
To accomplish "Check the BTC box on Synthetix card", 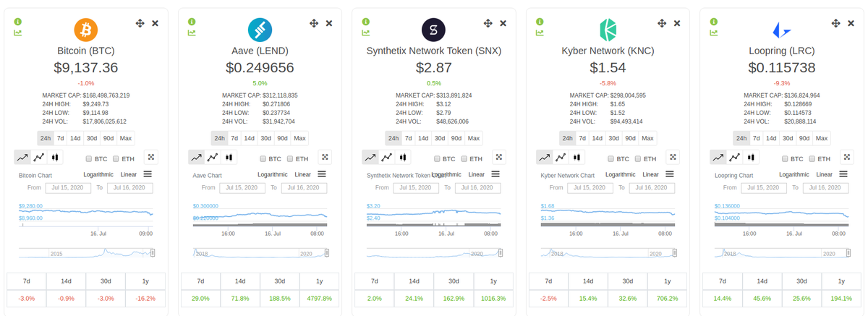I will 437,158.
